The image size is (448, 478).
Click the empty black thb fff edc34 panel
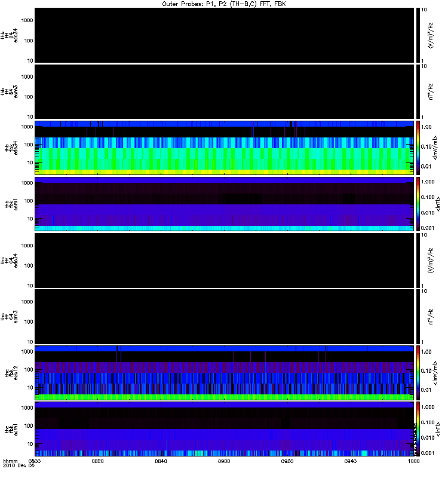point(225,35)
